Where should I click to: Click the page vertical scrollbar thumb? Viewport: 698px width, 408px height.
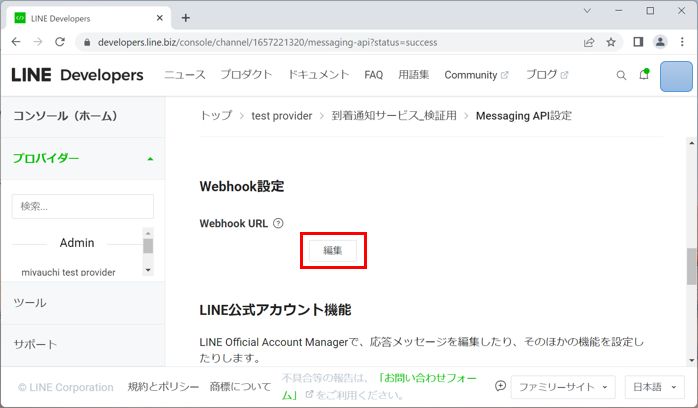(x=692, y=266)
